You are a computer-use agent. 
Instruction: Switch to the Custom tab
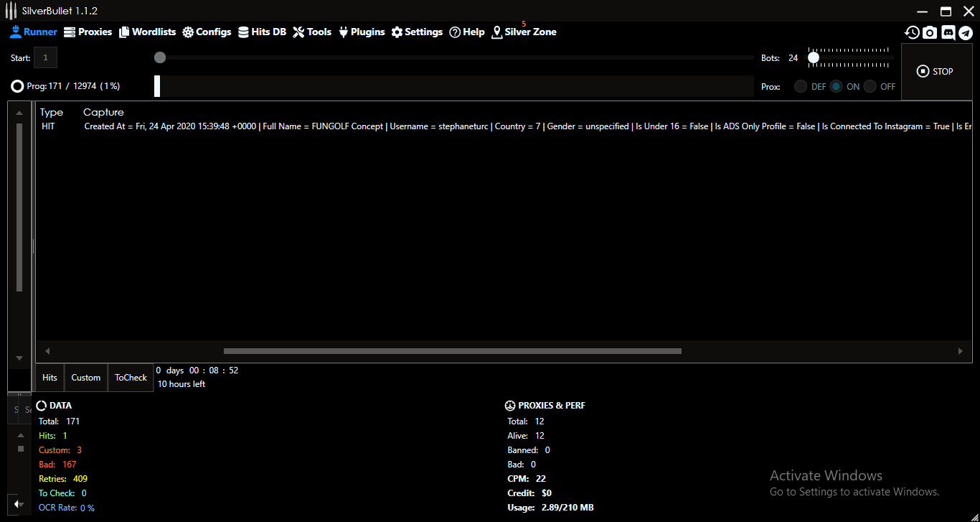(x=85, y=377)
